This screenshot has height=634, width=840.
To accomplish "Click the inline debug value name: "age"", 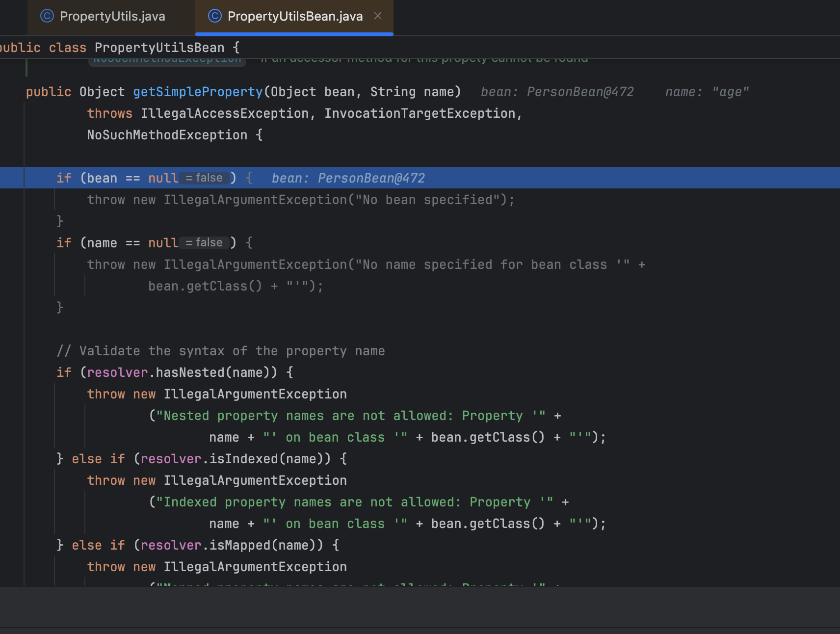I will point(707,92).
